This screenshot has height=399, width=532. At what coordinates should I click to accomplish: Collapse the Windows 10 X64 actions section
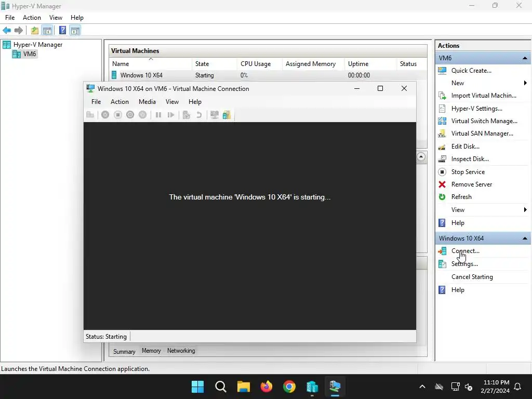[x=525, y=238]
